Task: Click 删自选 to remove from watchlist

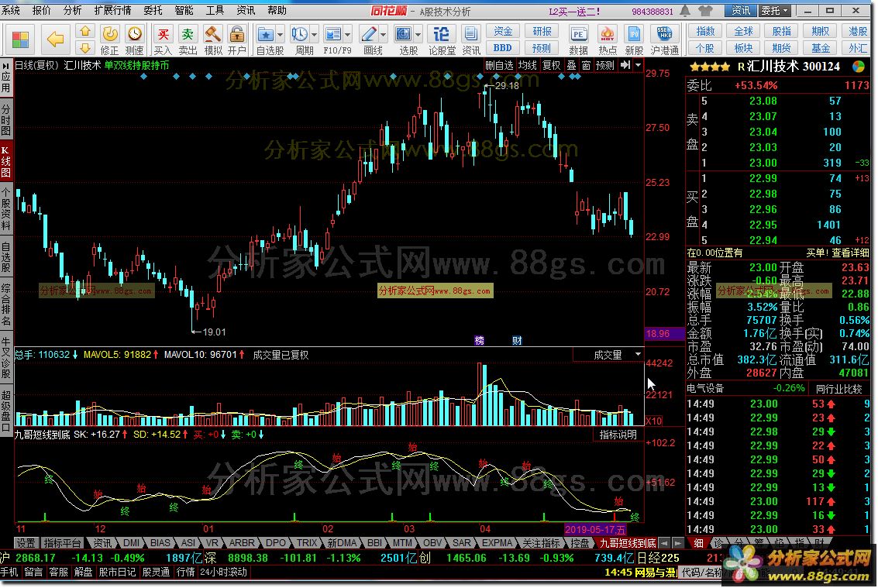Action: (x=499, y=66)
